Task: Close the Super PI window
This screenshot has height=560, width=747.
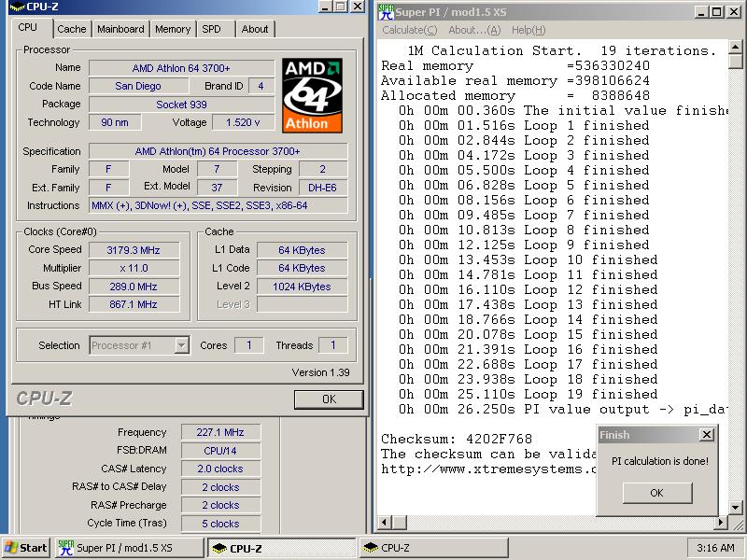Action: click(x=734, y=12)
